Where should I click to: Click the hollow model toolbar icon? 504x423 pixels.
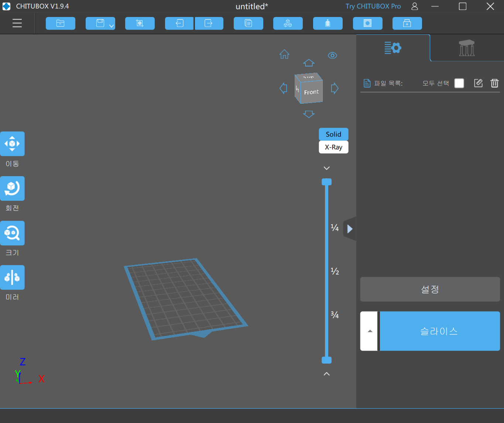coord(328,23)
